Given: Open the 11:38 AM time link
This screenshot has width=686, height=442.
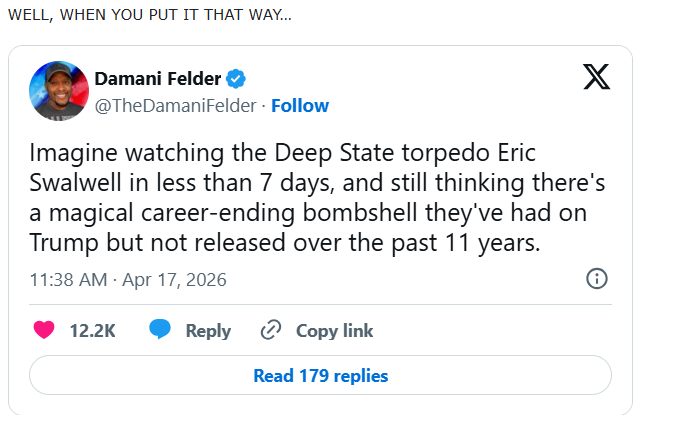Looking at the screenshot, I should (67, 280).
